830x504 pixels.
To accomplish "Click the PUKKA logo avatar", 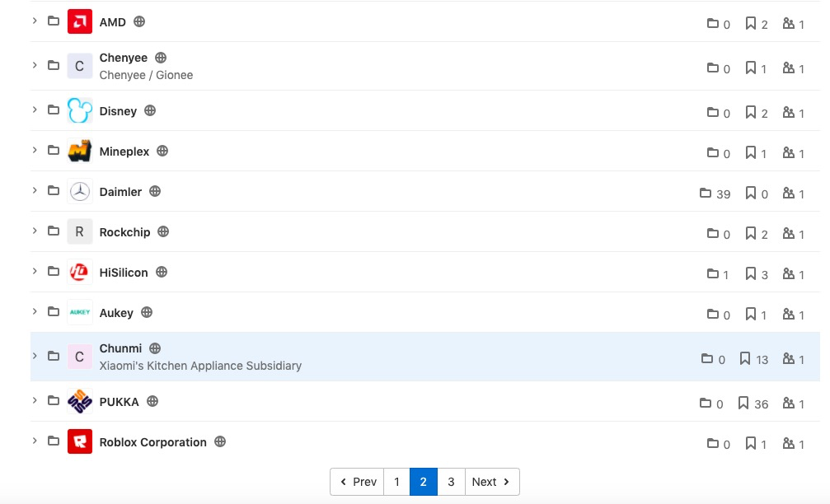I will pos(79,402).
